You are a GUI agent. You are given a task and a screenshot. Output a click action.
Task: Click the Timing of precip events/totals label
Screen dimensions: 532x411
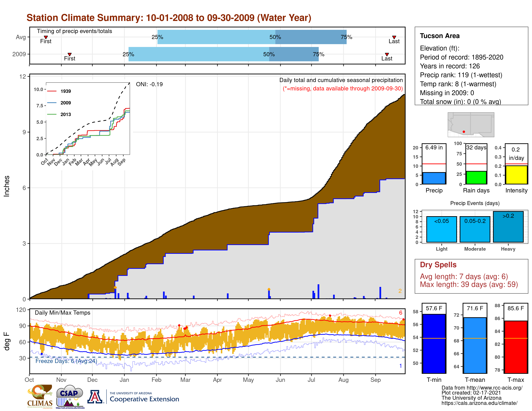tap(74, 31)
